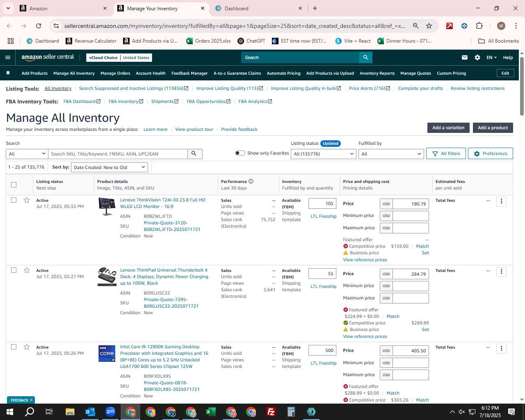Open the All Bookmarks folder

click(x=499, y=41)
